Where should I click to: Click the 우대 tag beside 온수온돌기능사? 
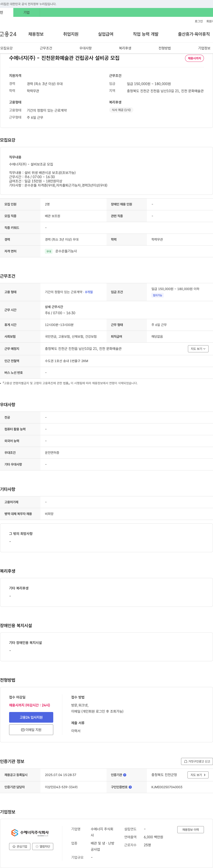point(49,251)
